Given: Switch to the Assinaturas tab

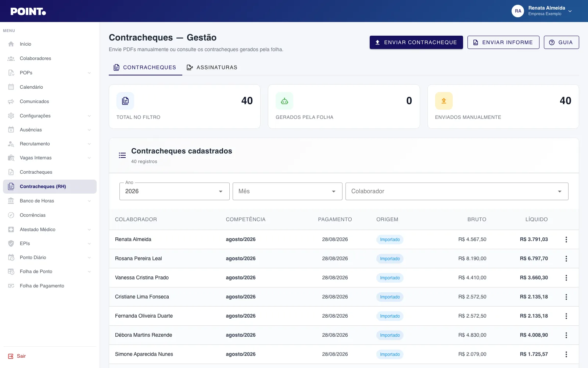Looking at the screenshot, I should pyautogui.click(x=212, y=67).
